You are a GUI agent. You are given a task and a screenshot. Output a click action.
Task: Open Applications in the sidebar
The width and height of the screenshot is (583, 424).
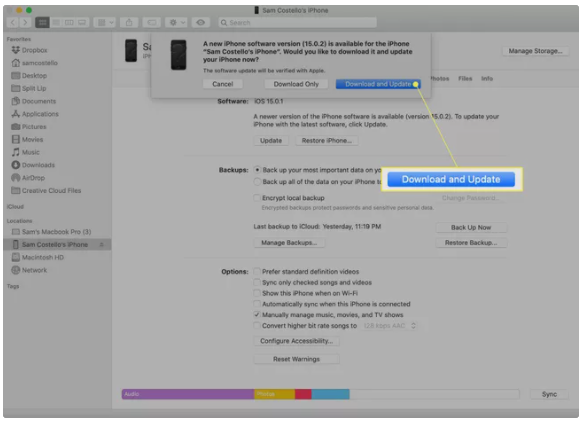[40, 114]
